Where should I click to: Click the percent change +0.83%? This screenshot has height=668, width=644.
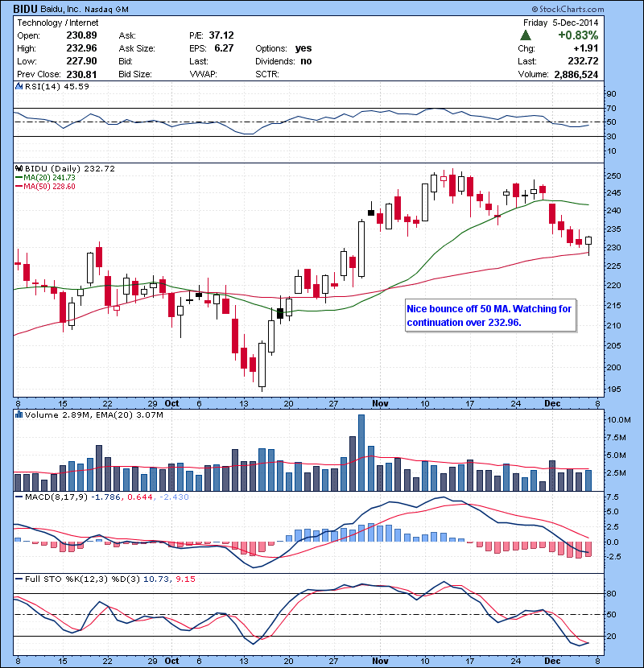[x=578, y=35]
